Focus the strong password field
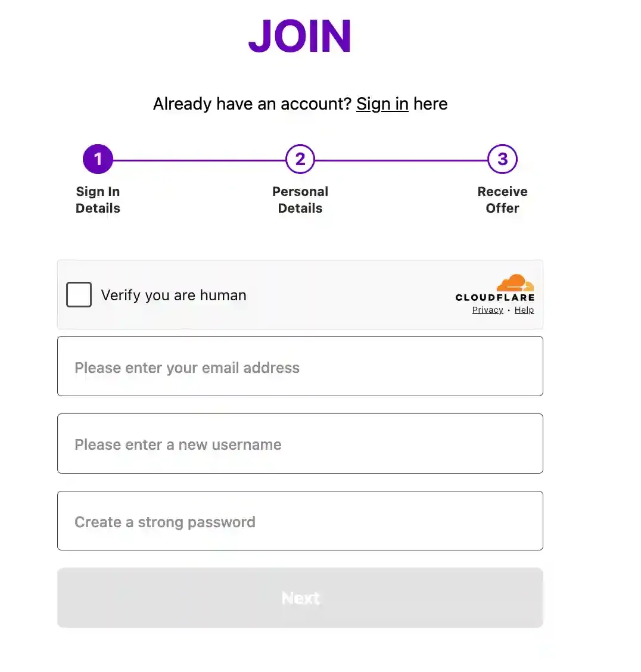 coord(300,521)
